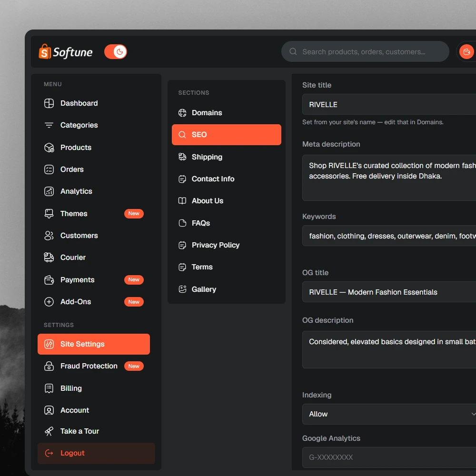The height and width of the screenshot is (476, 476).
Task: Click the Site Settings sliders icon
Action: click(49, 344)
